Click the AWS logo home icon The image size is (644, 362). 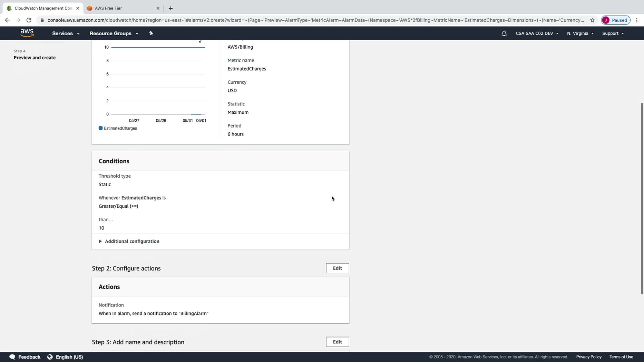27,33
